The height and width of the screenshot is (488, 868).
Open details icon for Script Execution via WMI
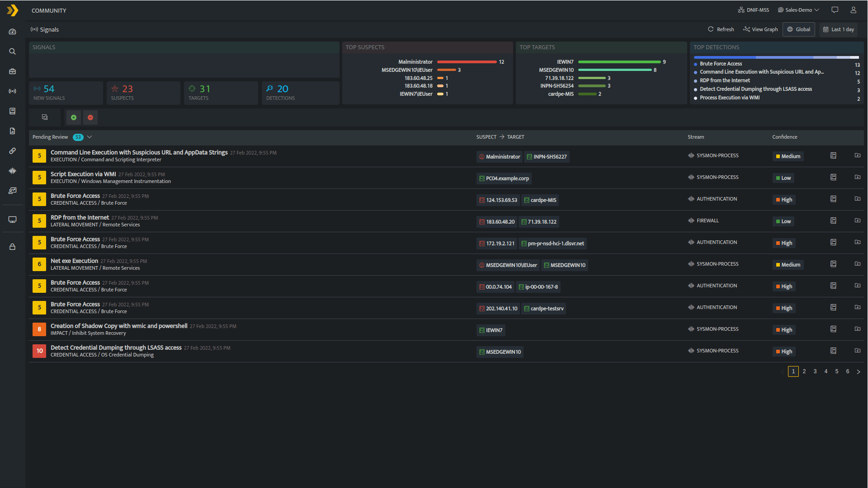(x=833, y=177)
